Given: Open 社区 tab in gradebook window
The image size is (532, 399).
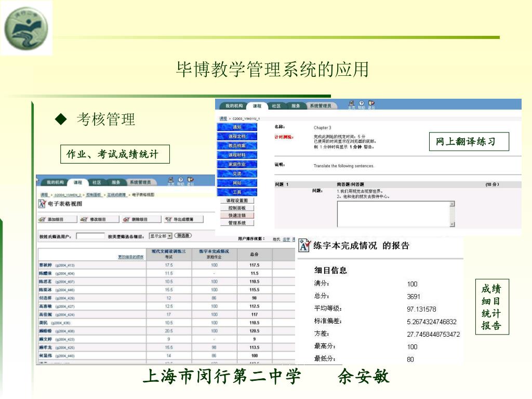Looking at the screenshot, I should tap(97, 182).
